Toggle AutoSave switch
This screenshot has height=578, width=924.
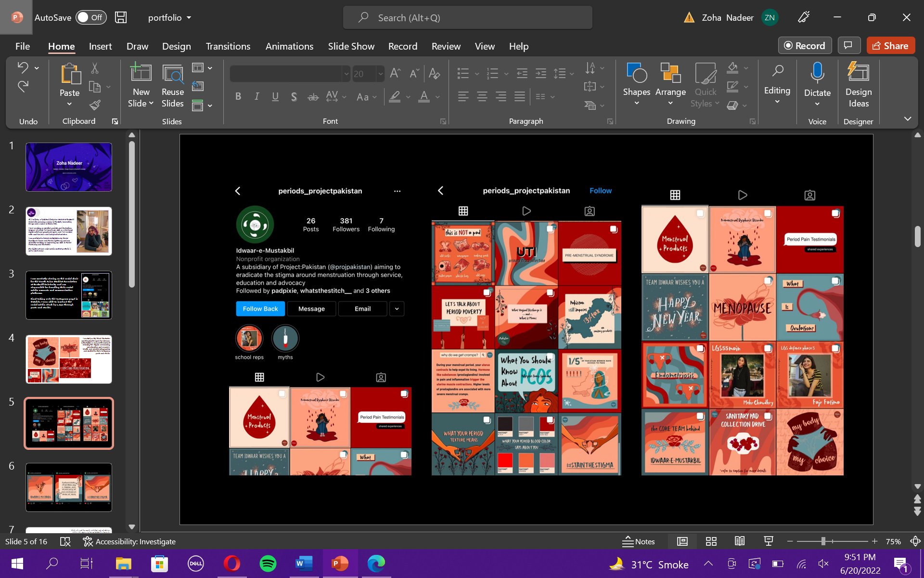[x=91, y=17]
